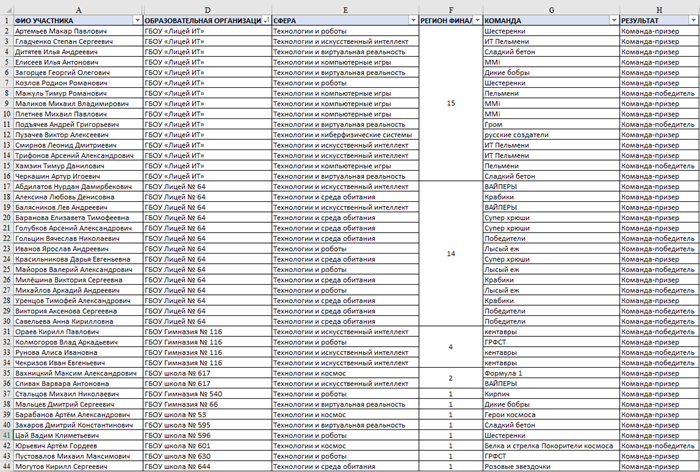Click team cell 'Белка и стрелка Покорители космоса'

click(548, 445)
